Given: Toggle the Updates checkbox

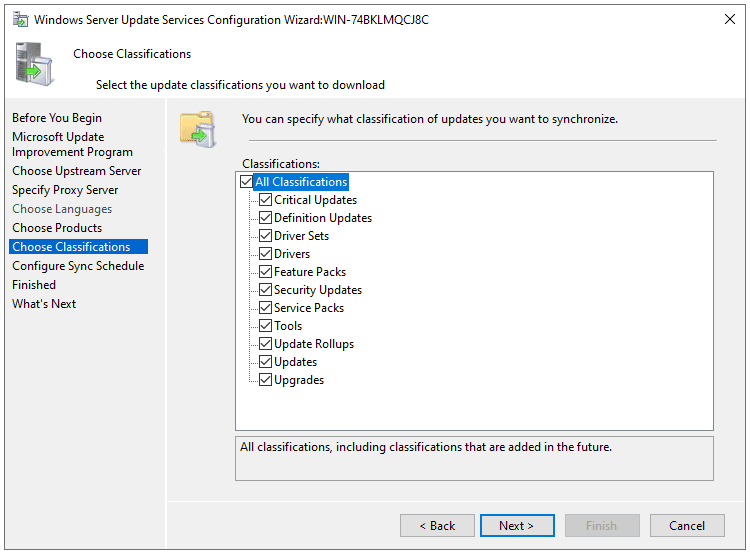Looking at the screenshot, I should 265,362.
